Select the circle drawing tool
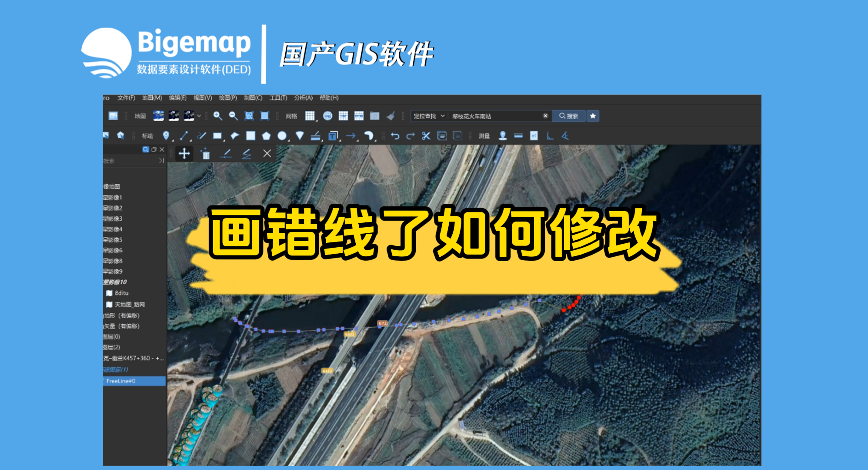The height and width of the screenshot is (470, 868). click(x=282, y=136)
